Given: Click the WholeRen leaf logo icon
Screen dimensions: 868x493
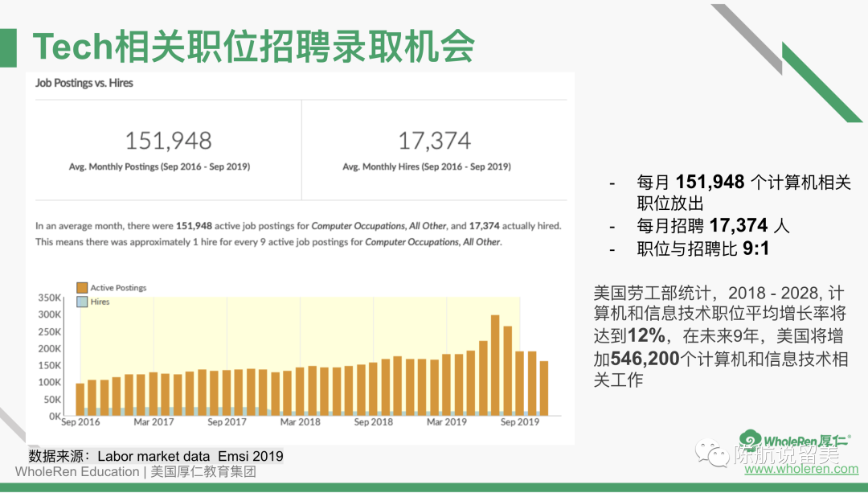Looking at the screenshot, I should click(751, 439).
